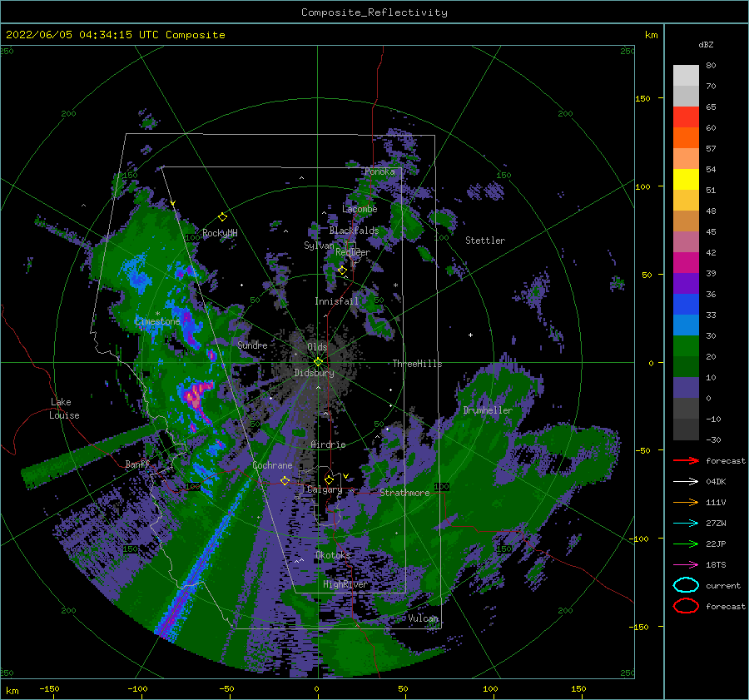The image size is (749, 700).
Task: Click the Vulcan city label
Action: coord(424,618)
